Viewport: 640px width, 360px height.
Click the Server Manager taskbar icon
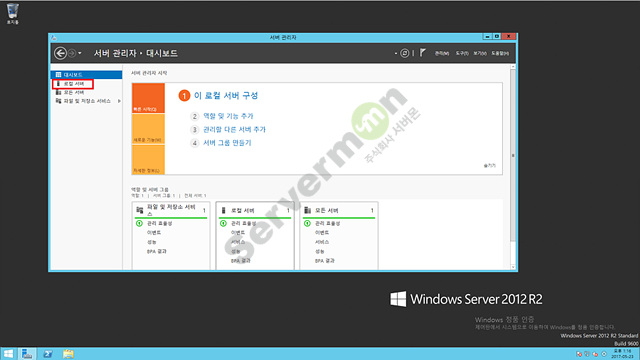(x=27, y=353)
